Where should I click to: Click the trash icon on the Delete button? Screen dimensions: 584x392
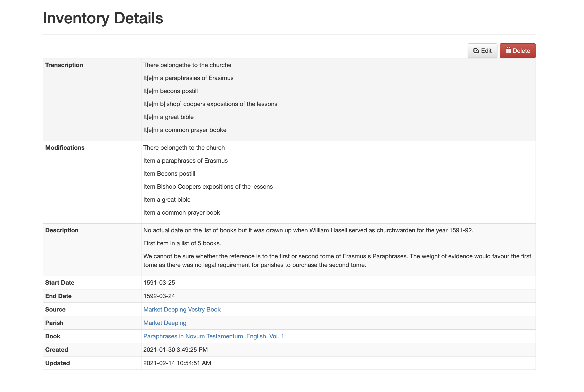[x=509, y=50]
